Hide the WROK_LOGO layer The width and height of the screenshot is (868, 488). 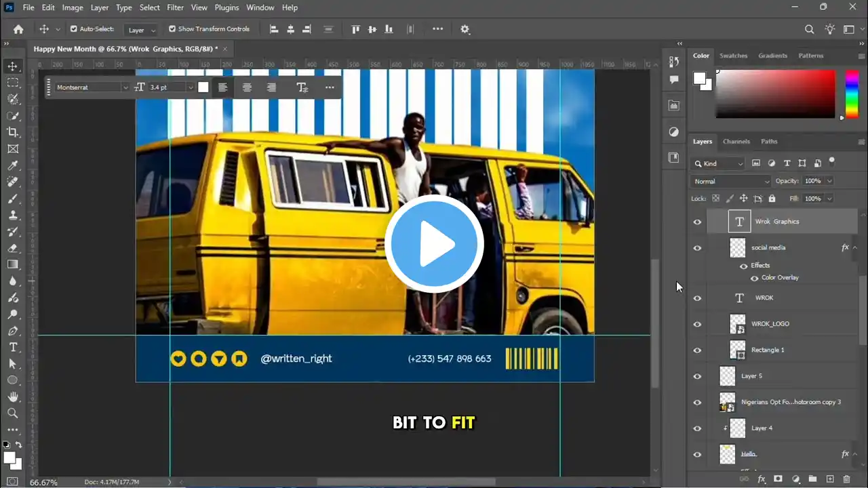tap(697, 324)
